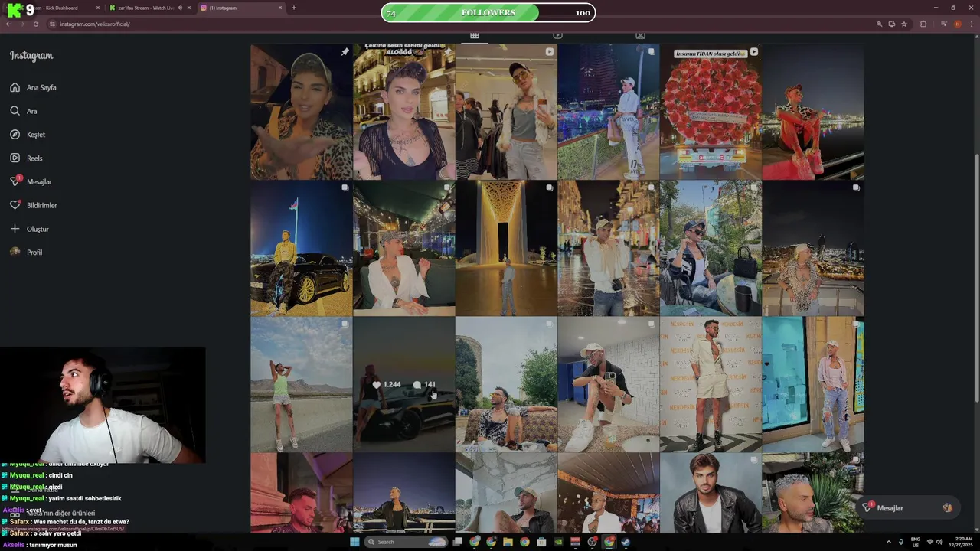The height and width of the screenshot is (551, 980).
Task: Open the Ara search icon in sidebar
Action: 15,111
